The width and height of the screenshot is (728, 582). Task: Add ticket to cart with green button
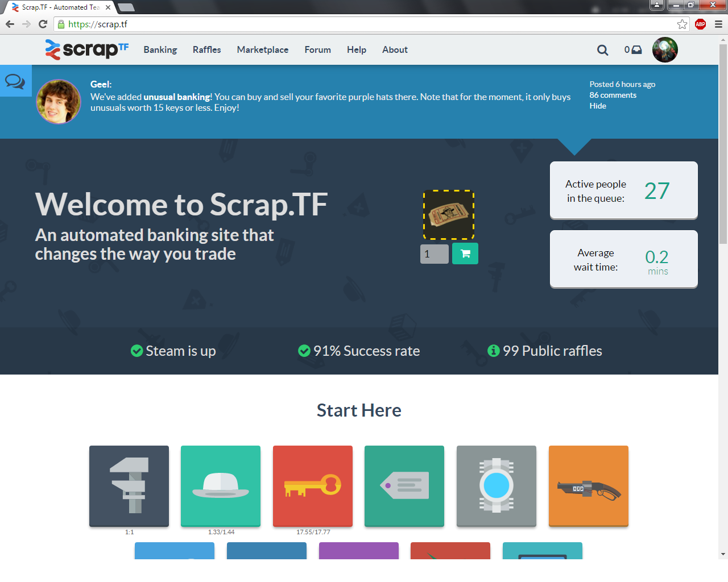465,253
